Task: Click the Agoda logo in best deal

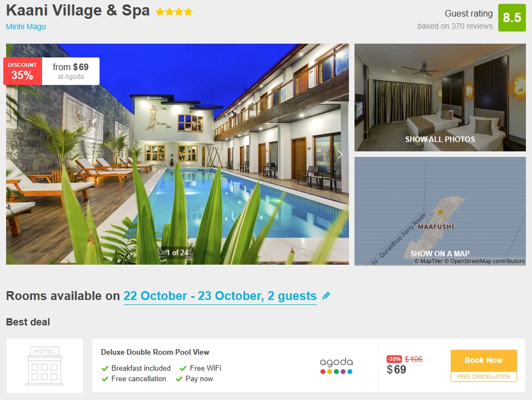Action: (336, 365)
